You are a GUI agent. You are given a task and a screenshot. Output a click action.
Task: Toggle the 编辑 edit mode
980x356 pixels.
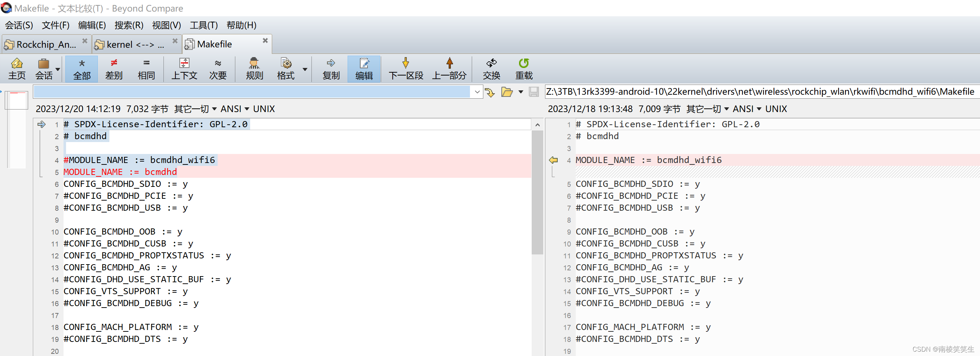(364, 69)
